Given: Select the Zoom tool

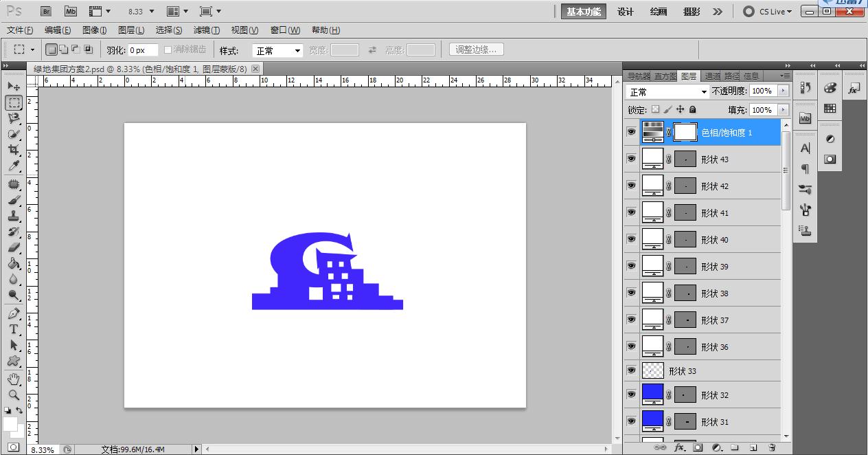Looking at the screenshot, I should coord(14,395).
